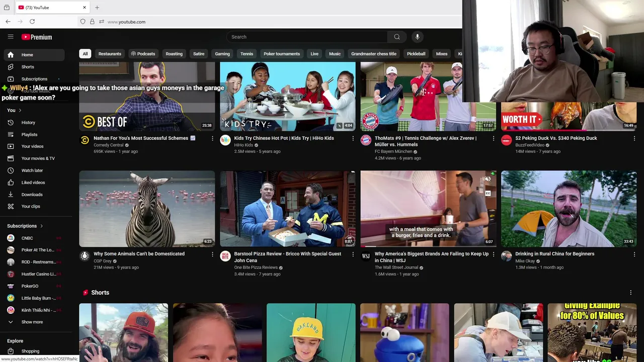Toggle mute on WSJ preview video
This screenshot has width=644, height=362.
[x=488, y=179]
